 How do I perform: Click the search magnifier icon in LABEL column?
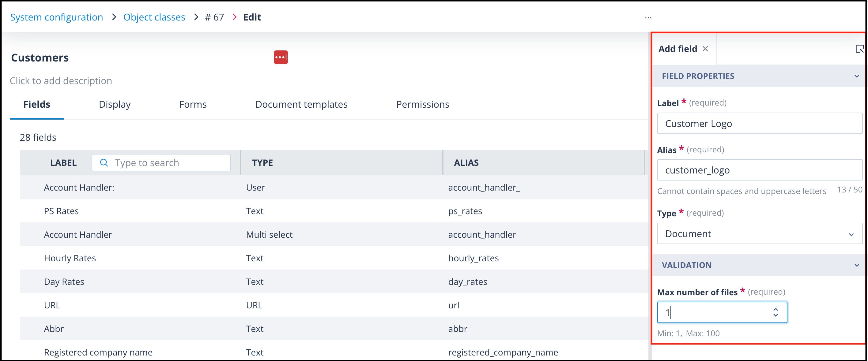click(104, 163)
